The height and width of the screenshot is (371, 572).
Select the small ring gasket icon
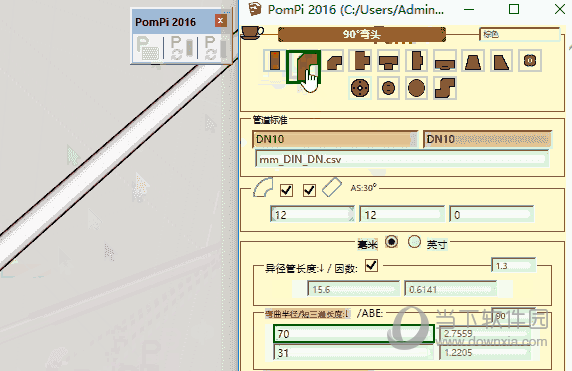(530, 60)
